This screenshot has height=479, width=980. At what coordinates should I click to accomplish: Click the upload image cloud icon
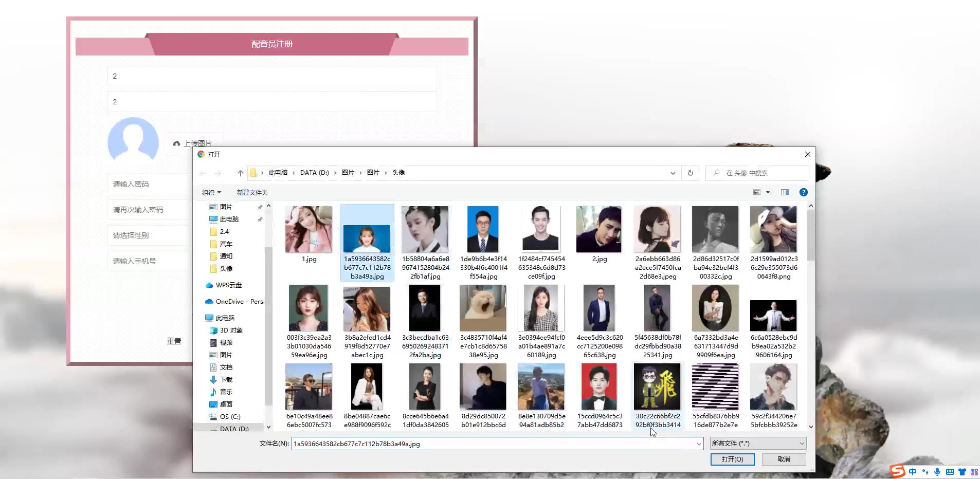[176, 143]
